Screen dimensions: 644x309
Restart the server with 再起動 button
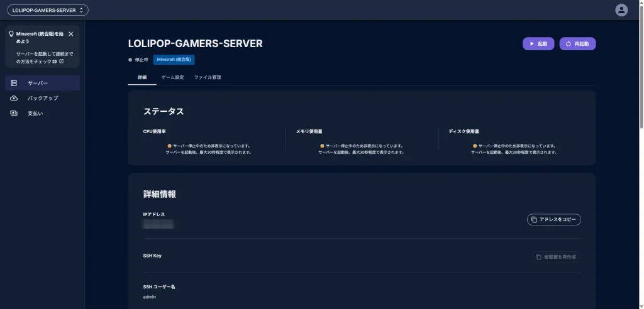[577, 43]
